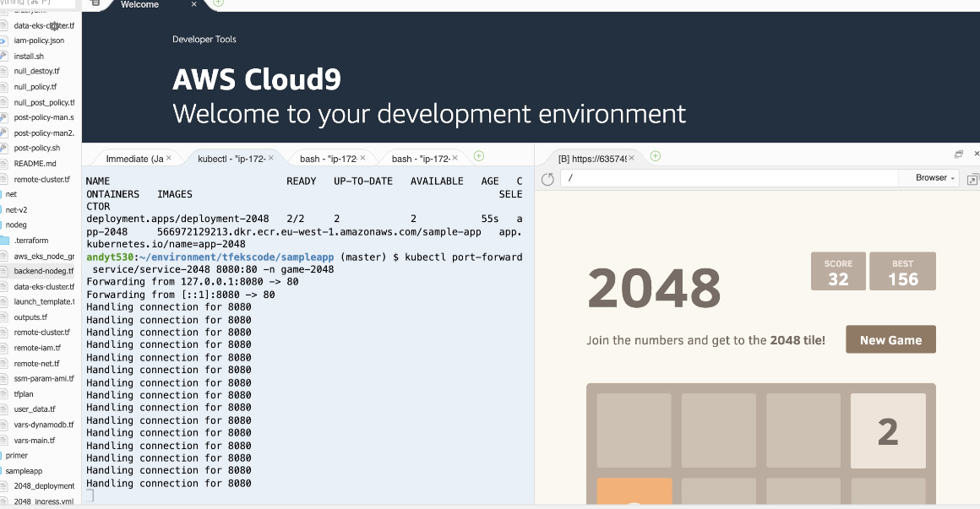980x509 pixels.
Task: Click the environment icon left of the Welcome tab
Action: (95, 4)
